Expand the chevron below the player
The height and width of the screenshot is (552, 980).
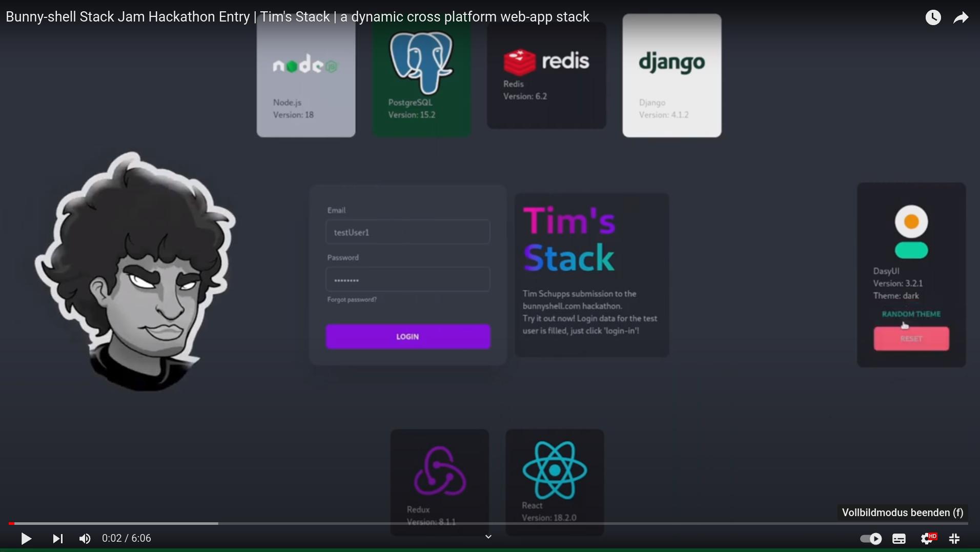pyautogui.click(x=488, y=537)
